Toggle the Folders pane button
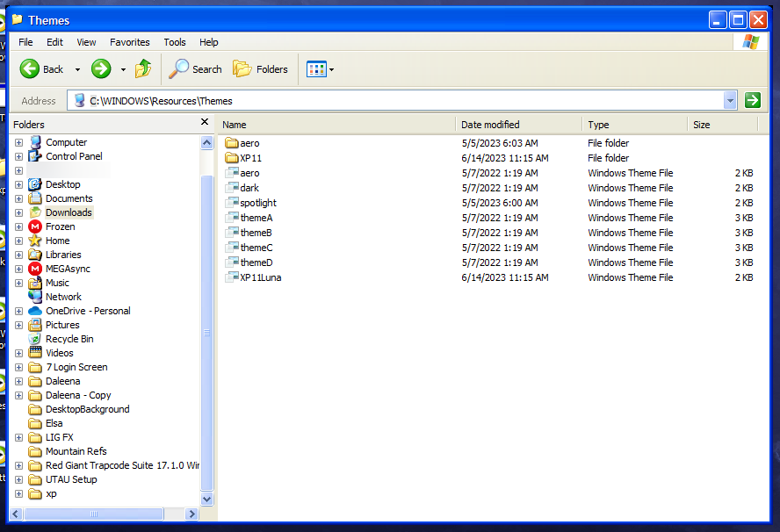This screenshot has width=780, height=532. 260,69
